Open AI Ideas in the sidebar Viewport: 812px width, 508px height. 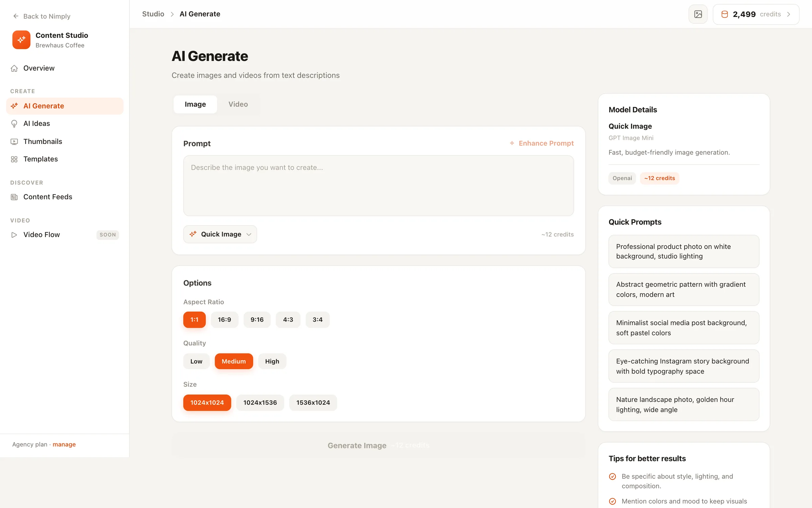point(65,124)
